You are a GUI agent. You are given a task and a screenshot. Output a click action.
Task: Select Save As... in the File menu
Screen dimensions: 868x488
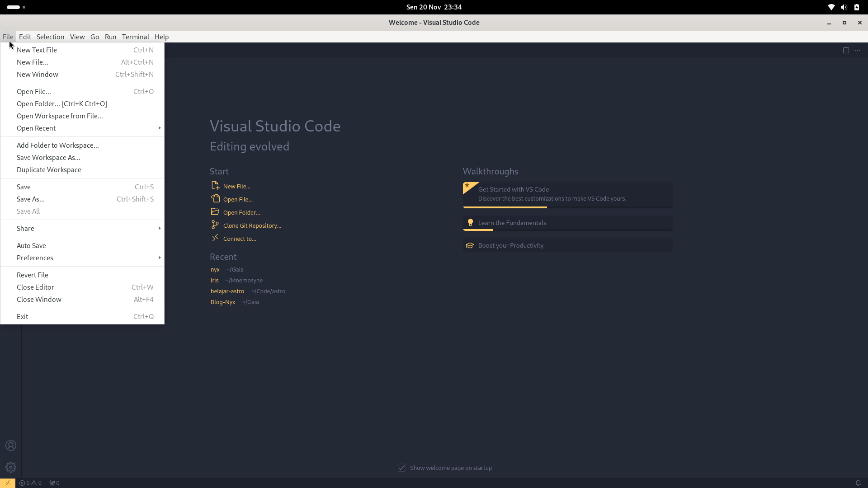[82, 199]
